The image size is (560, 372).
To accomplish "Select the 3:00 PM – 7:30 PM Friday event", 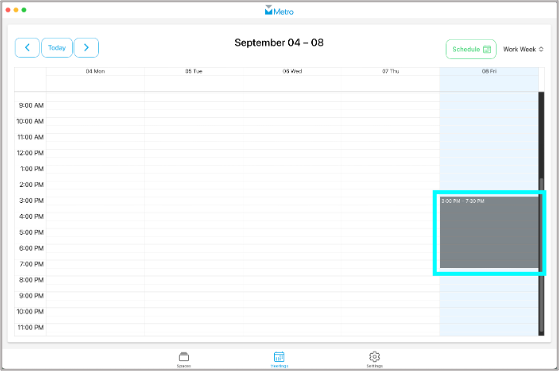I will [489, 232].
